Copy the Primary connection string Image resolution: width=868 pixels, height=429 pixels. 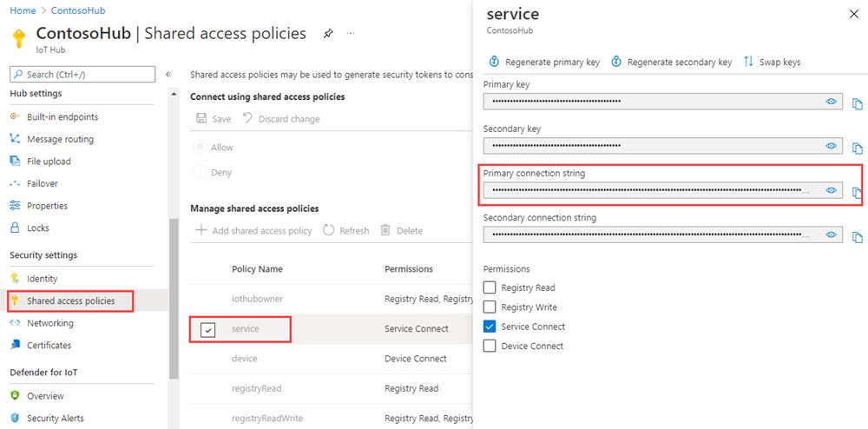857,192
